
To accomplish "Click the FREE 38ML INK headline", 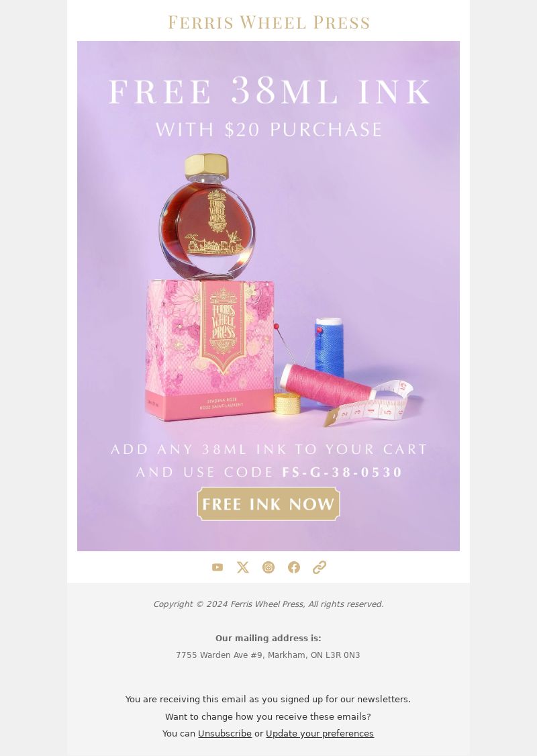I will [269, 91].
